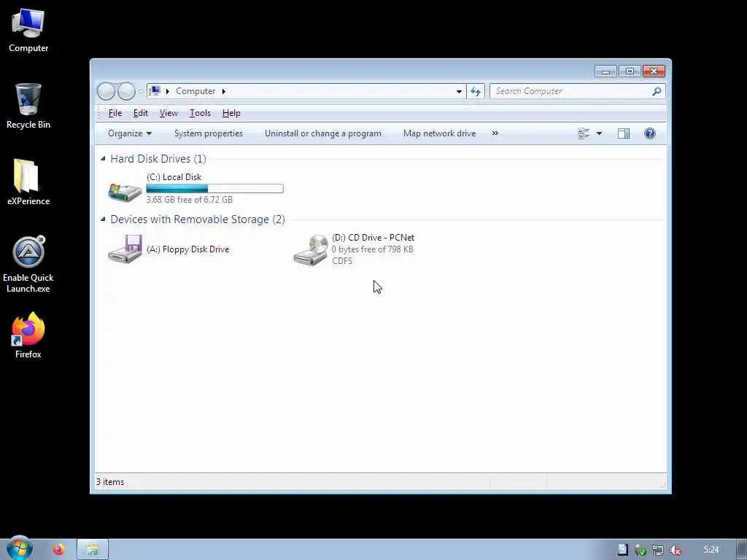Open recent pages arrow beside Forward
This screenshot has height=560, width=747.
pyautogui.click(x=141, y=91)
